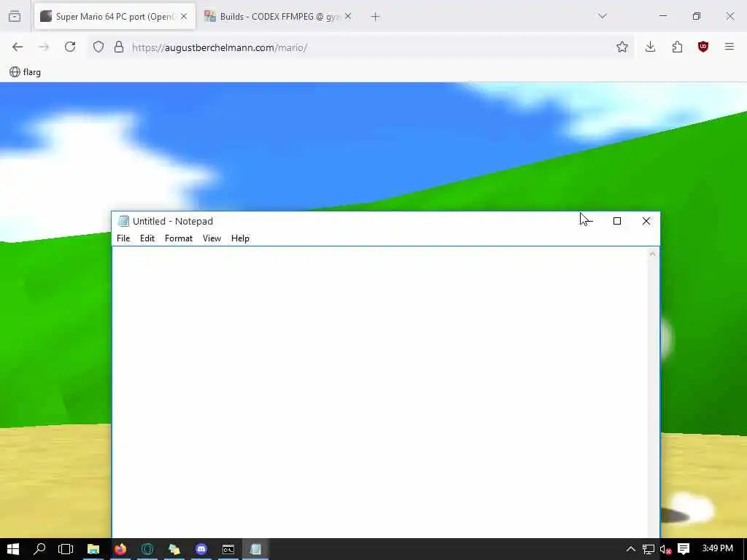Open the muted volume tray icon

[x=665, y=549]
